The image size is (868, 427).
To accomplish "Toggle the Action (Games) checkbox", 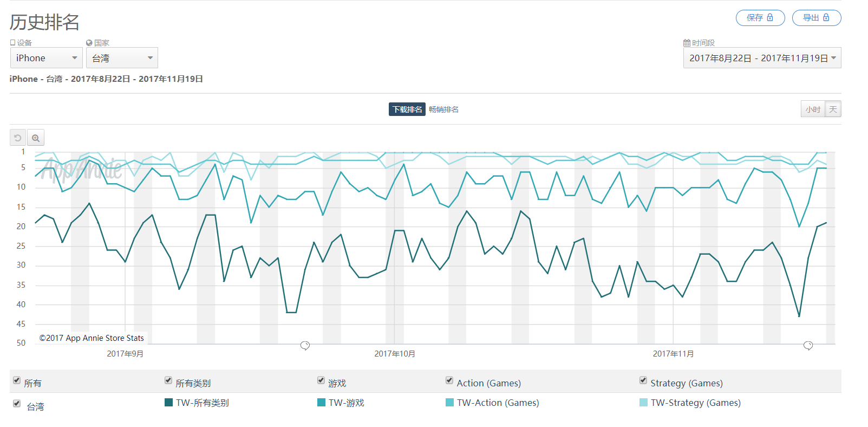I will pyautogui.click(x=449, y=380).
